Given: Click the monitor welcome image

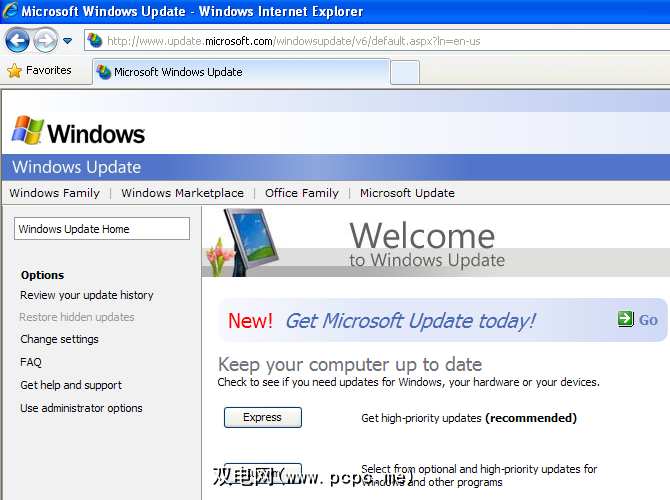Looking at the screenshot, I should 244,242.
